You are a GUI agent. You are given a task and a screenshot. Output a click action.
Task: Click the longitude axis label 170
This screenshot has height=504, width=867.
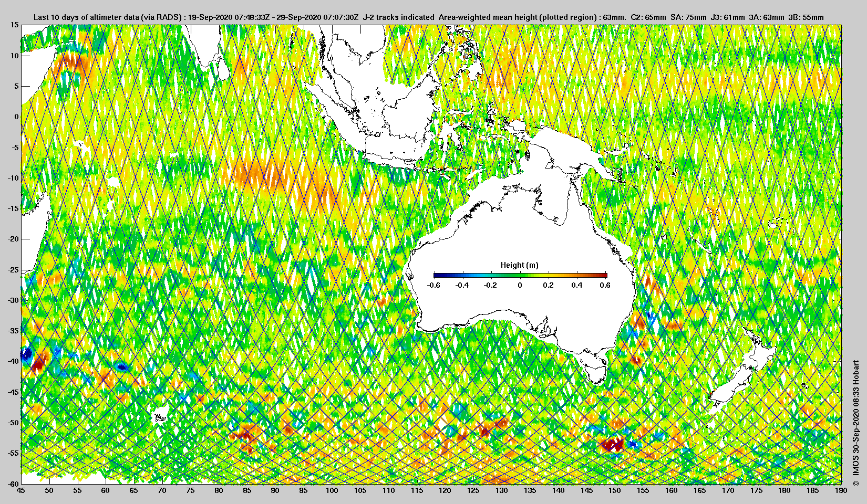pos(728,491)
